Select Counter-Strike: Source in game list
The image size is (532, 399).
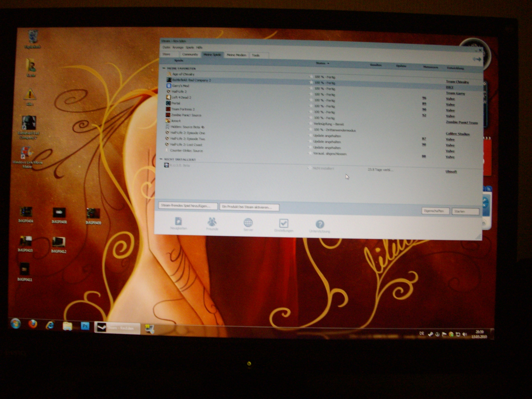point(186,151)
